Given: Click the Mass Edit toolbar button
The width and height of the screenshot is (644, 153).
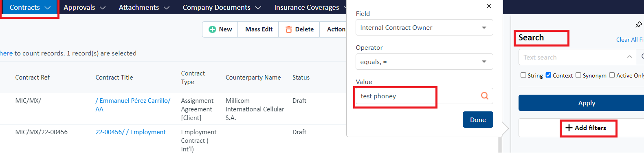Looking at the screenshot, I should (259, 29).
